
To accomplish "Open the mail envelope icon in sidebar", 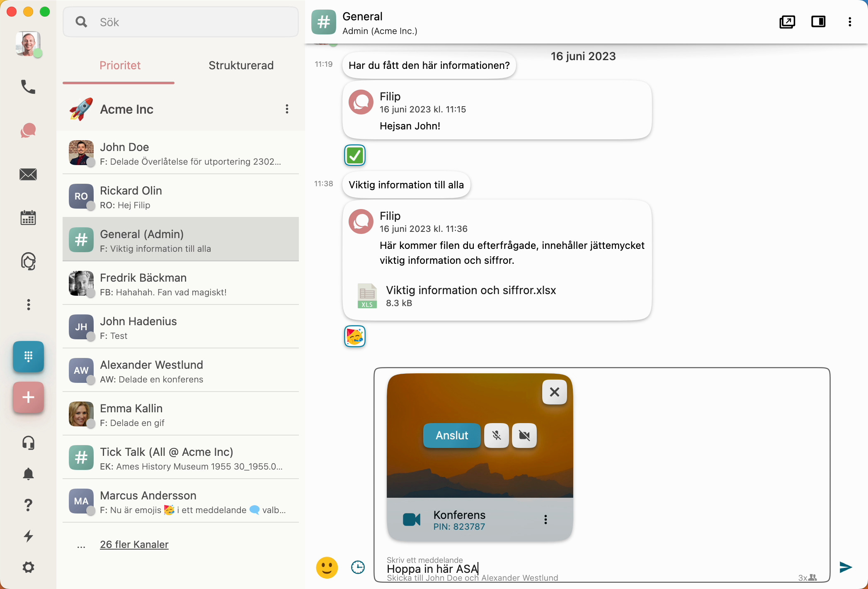I will pos(28,175).
